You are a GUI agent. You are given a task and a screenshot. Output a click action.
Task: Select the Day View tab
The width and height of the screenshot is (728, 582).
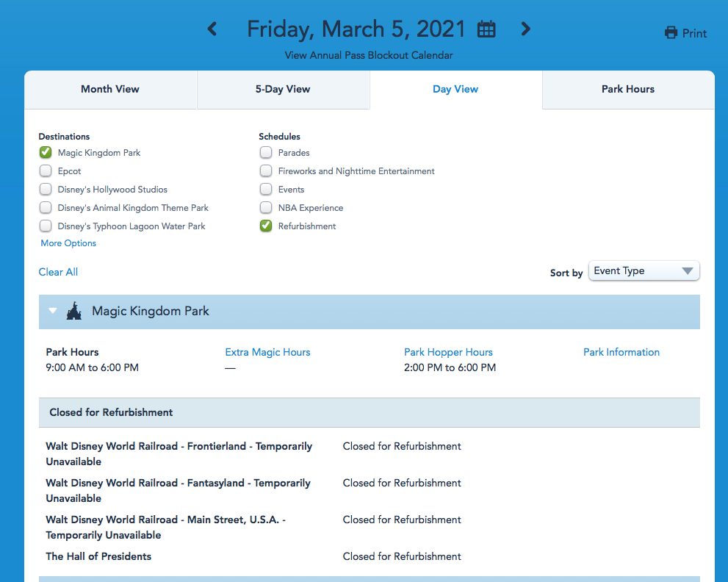[455, 90]
